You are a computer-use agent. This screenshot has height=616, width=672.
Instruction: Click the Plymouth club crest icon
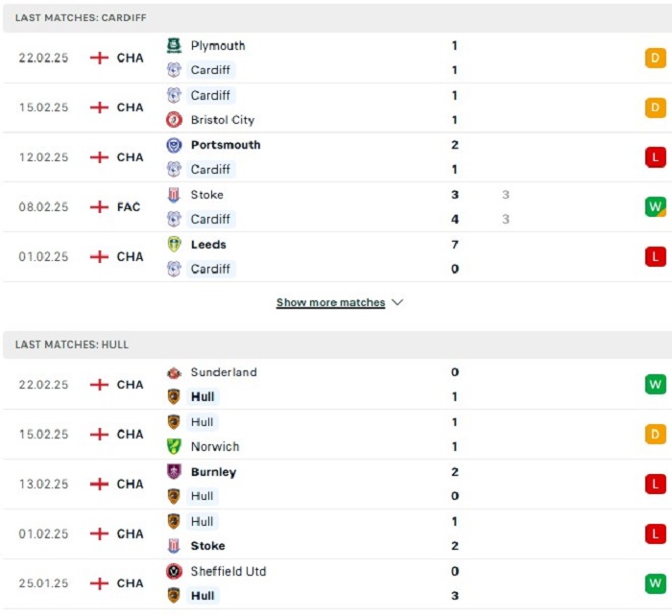[174, 45]
